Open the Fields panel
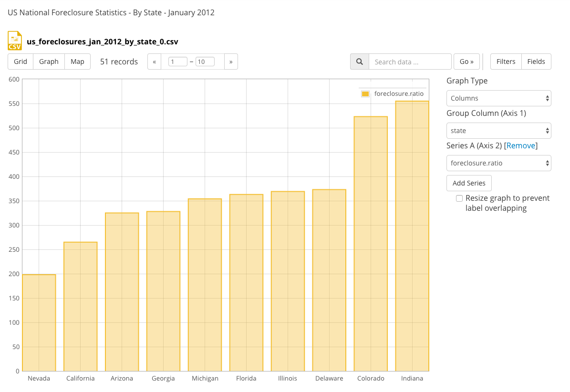This screenshot has width=570, height=392. coord(536,62)
